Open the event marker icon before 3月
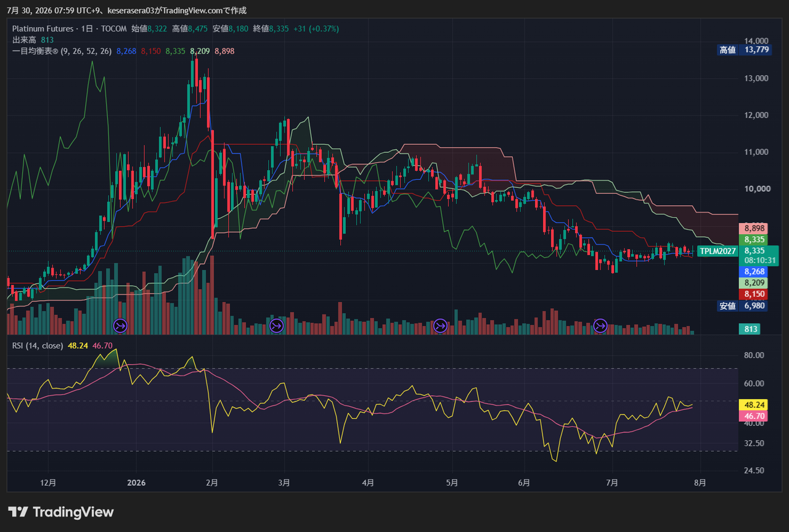The height and width of the screenshot is (532, 789). (x=276, y=325)
